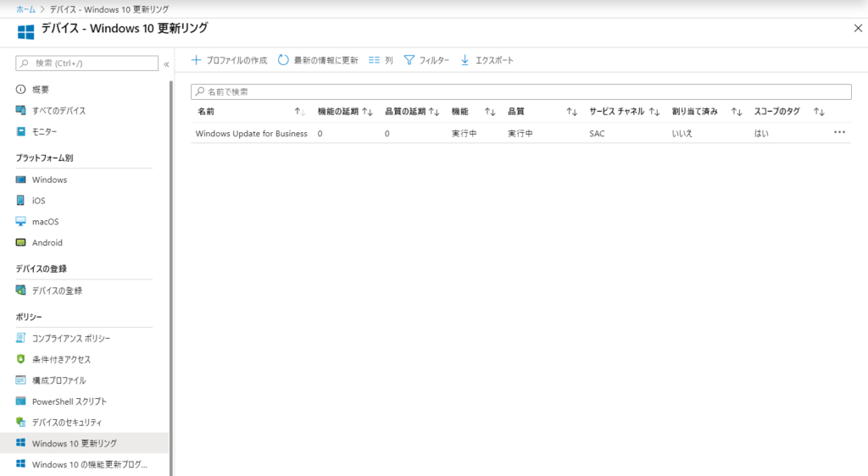This screenshot has height=476, width=868.
Task: Click the 実行中 cell under the 機能 column
Action: pyautogui.click(x=464, y=133)
